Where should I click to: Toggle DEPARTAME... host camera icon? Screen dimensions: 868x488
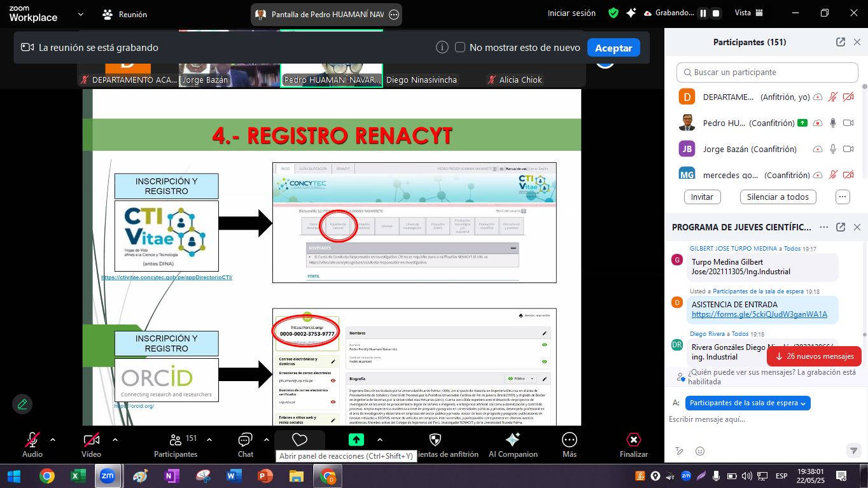click(x=848, y=97)
